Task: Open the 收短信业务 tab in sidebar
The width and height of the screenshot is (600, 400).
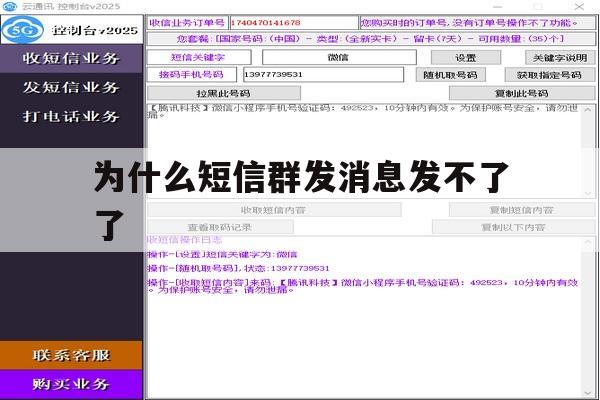Action: point(71,58)
